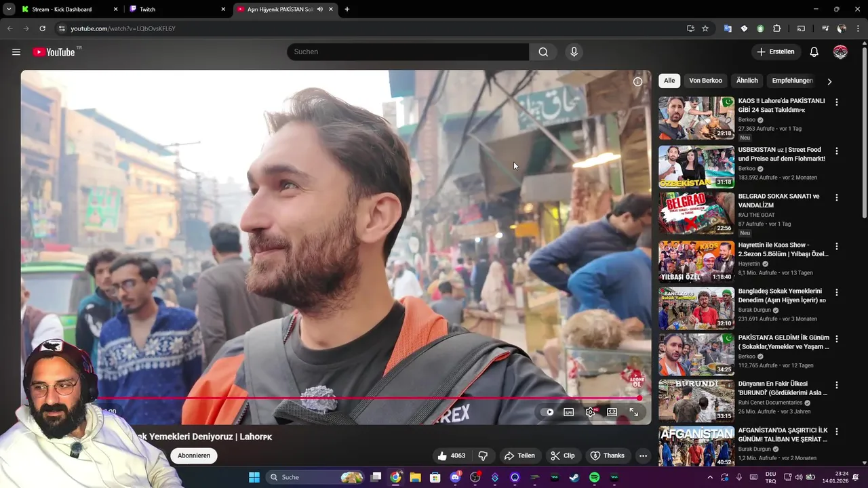
Task: Bookmark this page with the star
Action: tap(705, 28)
